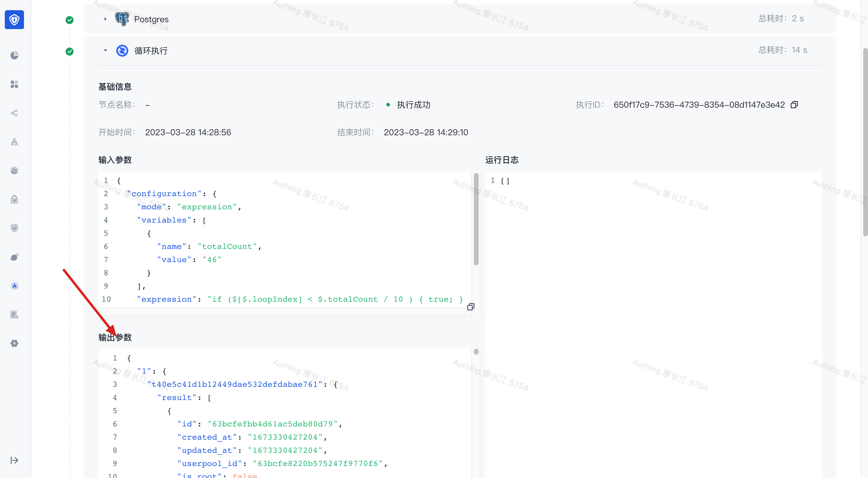Image resolution: width=868 pixels, height=478 pixels.
Task: Click the Authing shield logo
Action: click(14, 19)
